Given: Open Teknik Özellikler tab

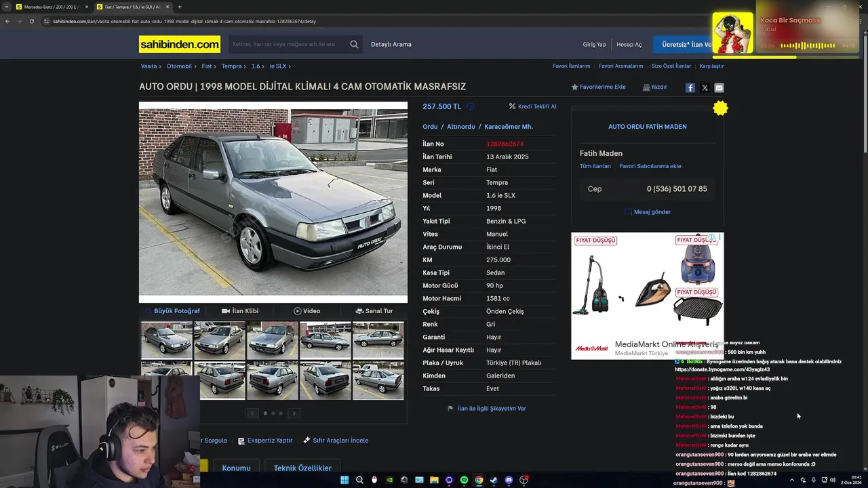Looking at the screenshot, I should [x=302, y=468].
